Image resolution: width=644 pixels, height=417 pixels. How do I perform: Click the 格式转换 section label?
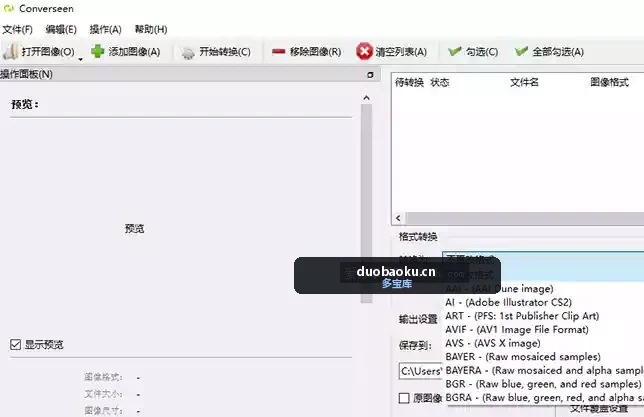pos(418,237)
